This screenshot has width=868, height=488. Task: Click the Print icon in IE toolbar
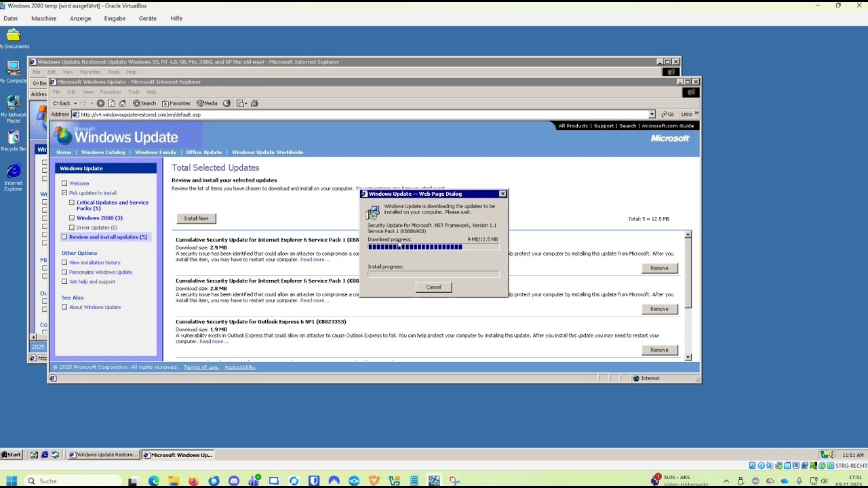pos(254,103)
